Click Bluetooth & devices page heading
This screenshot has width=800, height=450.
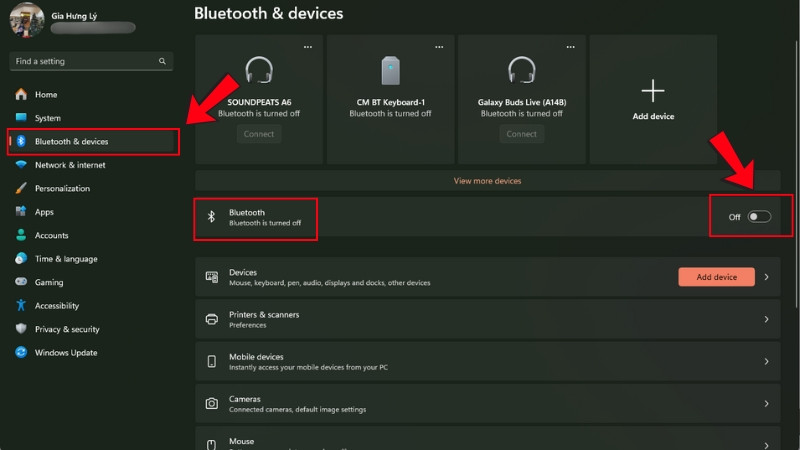click(268, 13)
